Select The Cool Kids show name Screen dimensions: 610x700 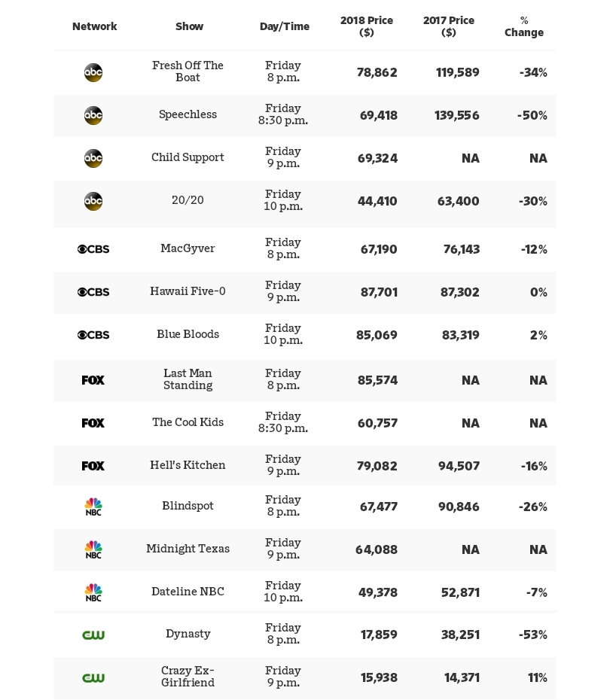click(188, 422)
